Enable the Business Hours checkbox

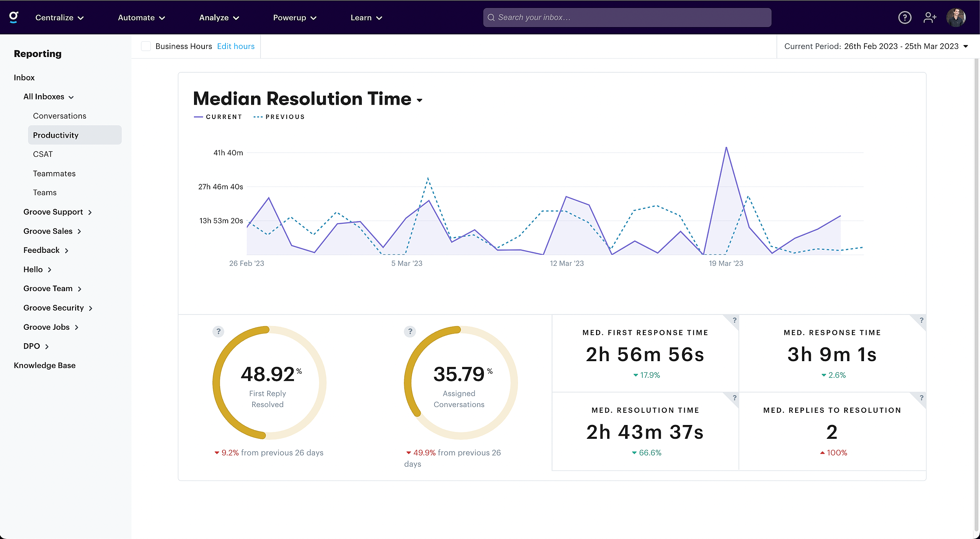coord(146,46)
